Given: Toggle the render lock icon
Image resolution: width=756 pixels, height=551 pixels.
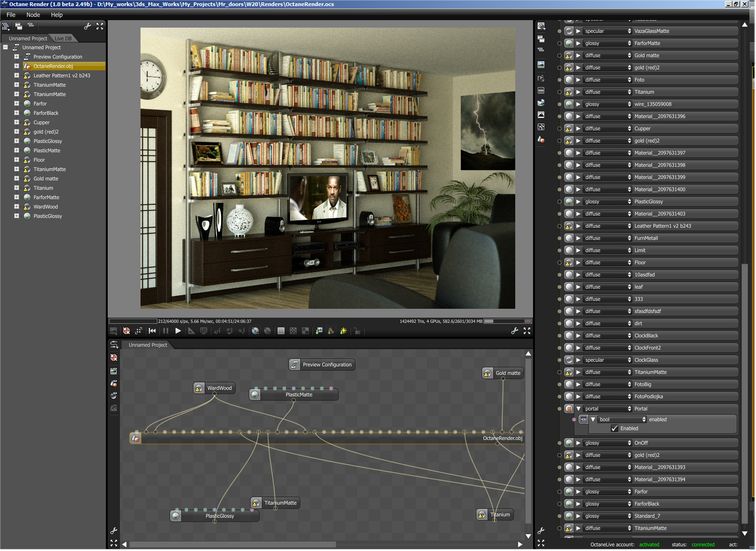Looking at the screenshot, I should click(357, 331).
